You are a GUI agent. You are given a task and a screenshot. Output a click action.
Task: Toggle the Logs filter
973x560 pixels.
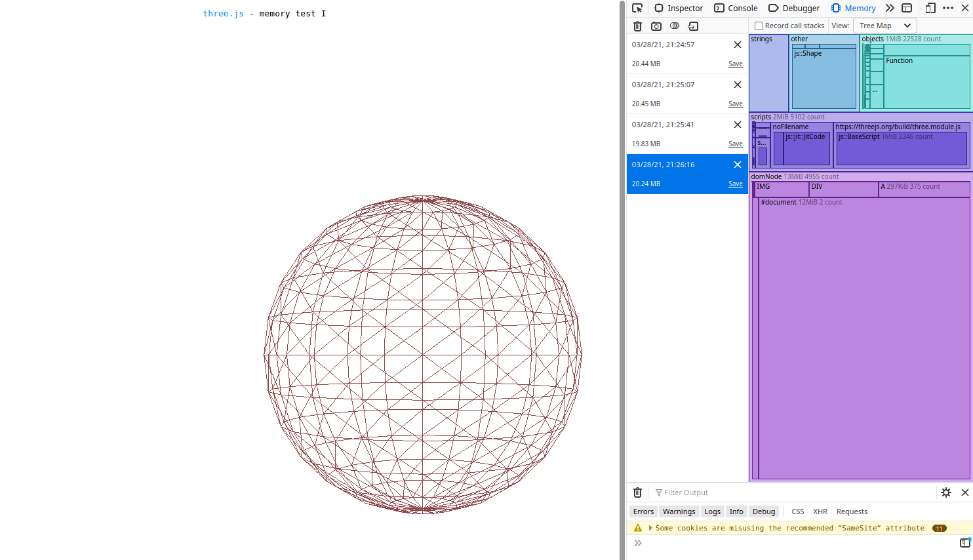click(712, 511)
